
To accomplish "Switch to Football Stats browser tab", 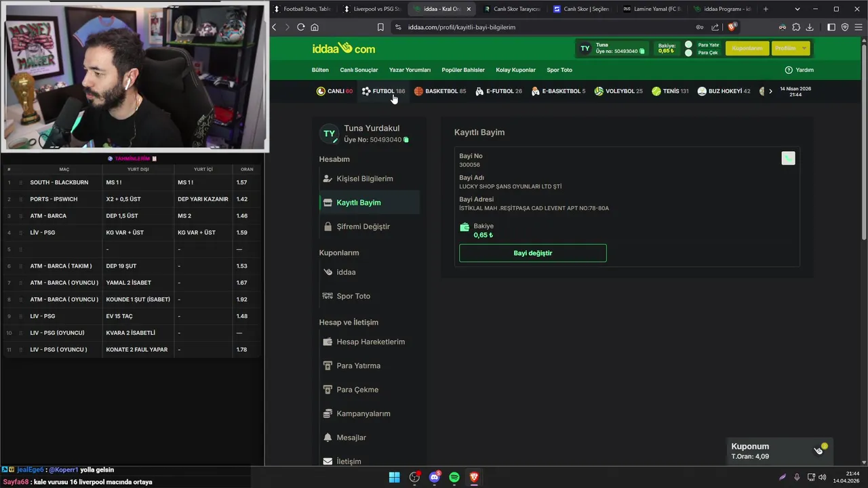I will [x=302, y=9].
